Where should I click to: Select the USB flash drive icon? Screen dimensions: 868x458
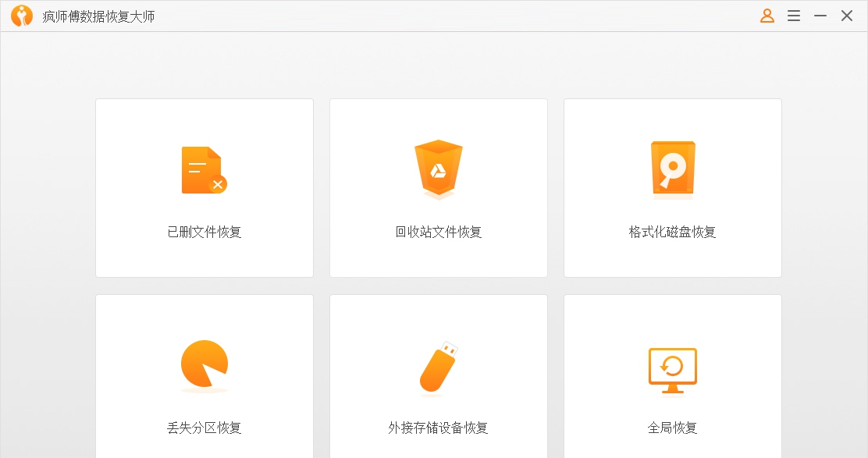pyautogui.click(x=438, y=365)
